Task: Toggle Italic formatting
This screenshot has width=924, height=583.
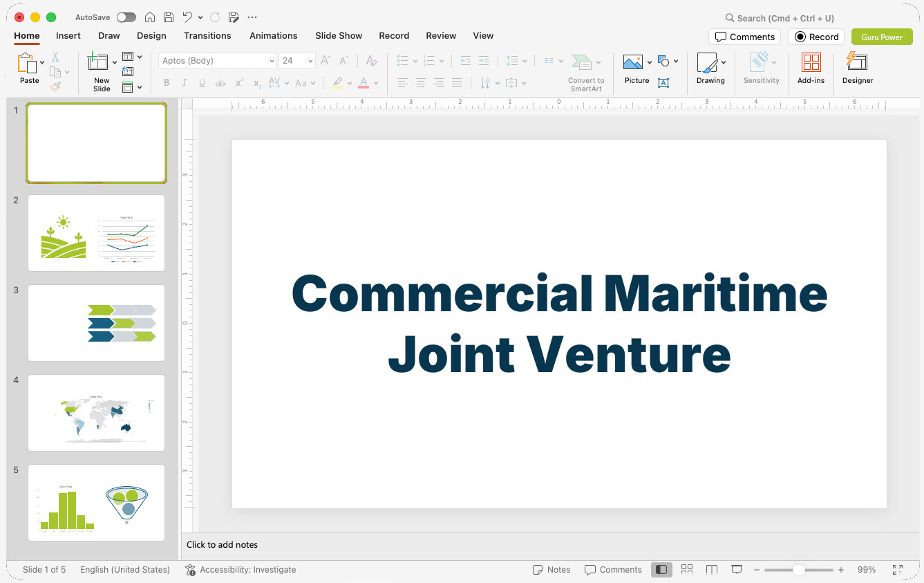Action: [x=185, y=83]
